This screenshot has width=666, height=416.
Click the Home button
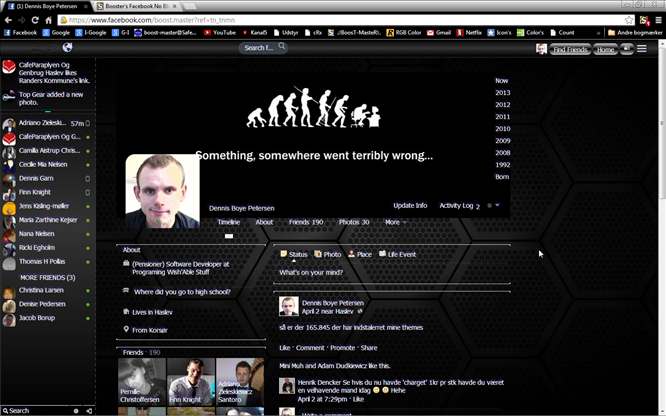pos(605,49)
